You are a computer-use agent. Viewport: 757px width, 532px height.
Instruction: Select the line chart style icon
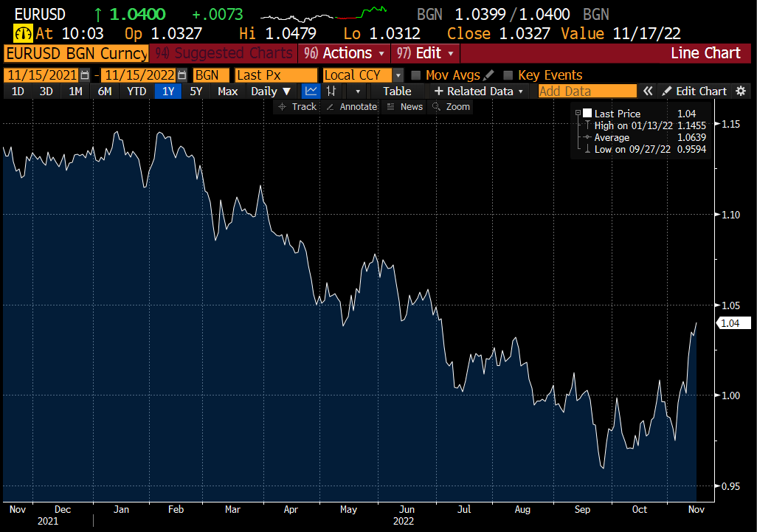(310, 91)
